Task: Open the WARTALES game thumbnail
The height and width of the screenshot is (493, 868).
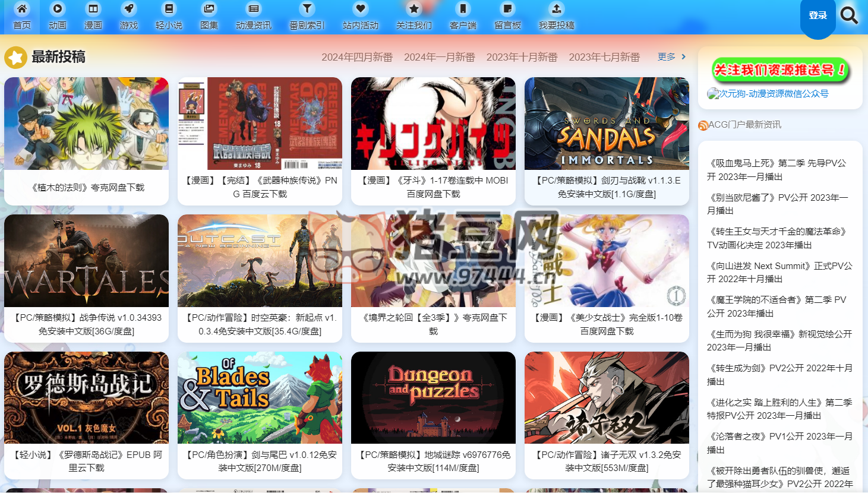Action: click(x=87, y=260)
